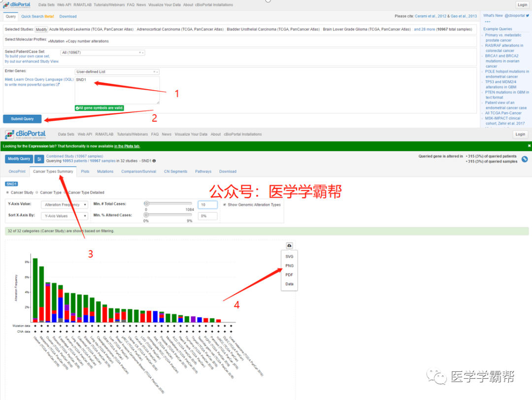Open the results Download tab
Screen dimensions: 532x400
[228, 171]
